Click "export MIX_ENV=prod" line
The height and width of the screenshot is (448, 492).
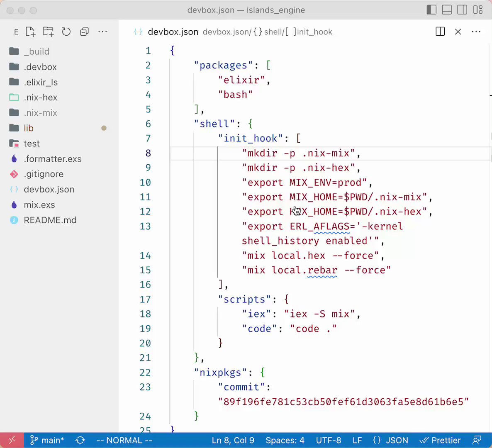tap(304, 182)
